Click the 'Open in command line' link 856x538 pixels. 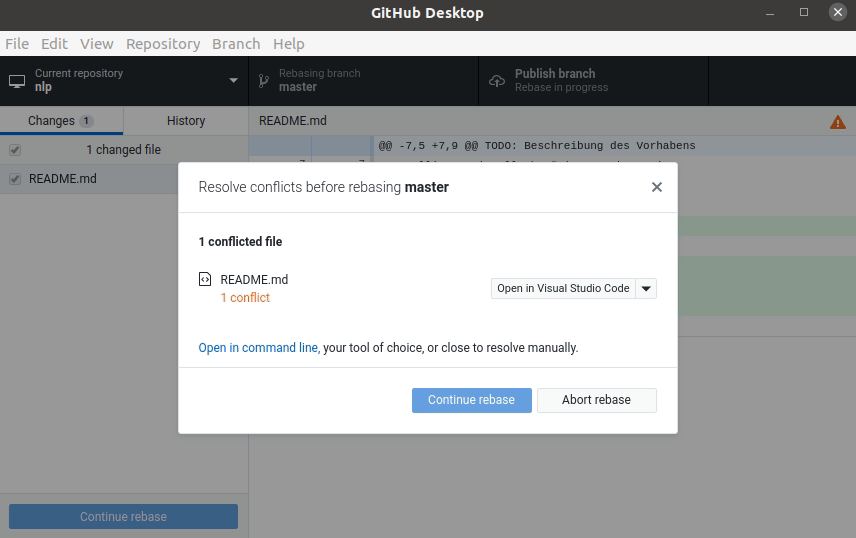point(259,348)
